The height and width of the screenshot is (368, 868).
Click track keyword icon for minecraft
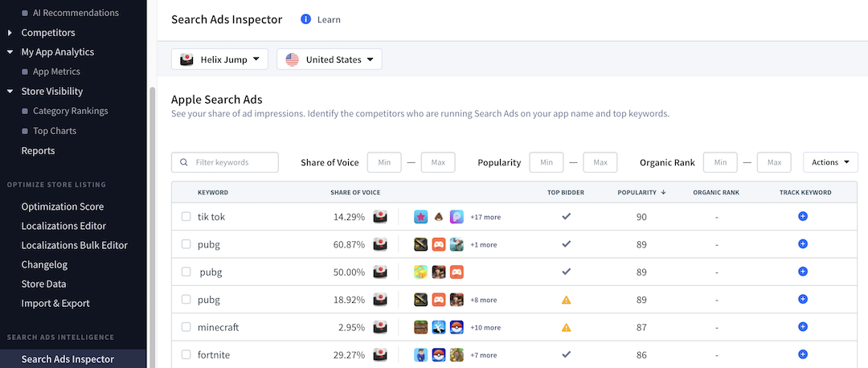click(803, 327)
